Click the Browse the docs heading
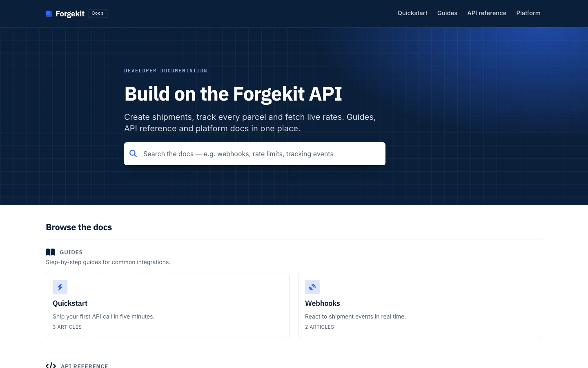 click(x=79, y=227)
